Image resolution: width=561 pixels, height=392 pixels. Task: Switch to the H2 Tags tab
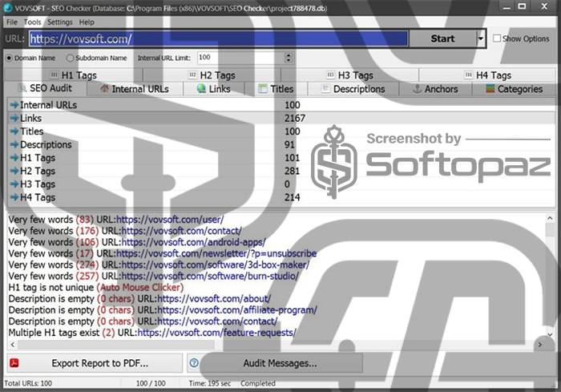pyautogui.click(x=212, y=75)
